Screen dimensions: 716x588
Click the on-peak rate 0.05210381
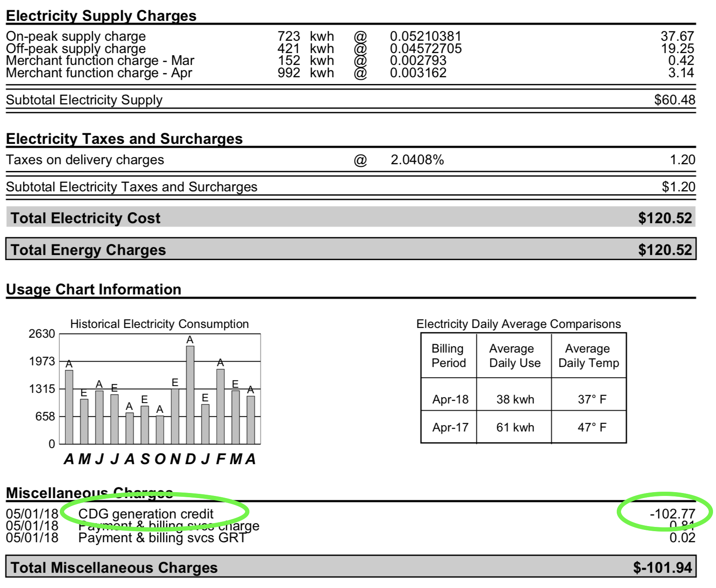click(x=425, y=36)
